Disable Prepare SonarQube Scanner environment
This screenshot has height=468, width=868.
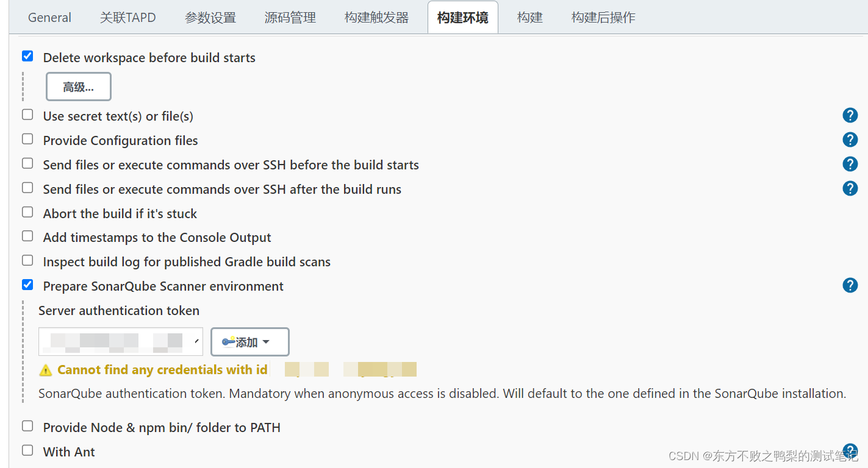[27, 284]
